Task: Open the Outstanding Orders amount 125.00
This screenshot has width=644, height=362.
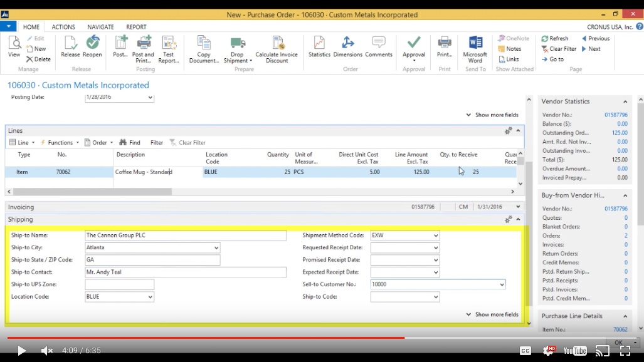Action: [x=620, y=133]
